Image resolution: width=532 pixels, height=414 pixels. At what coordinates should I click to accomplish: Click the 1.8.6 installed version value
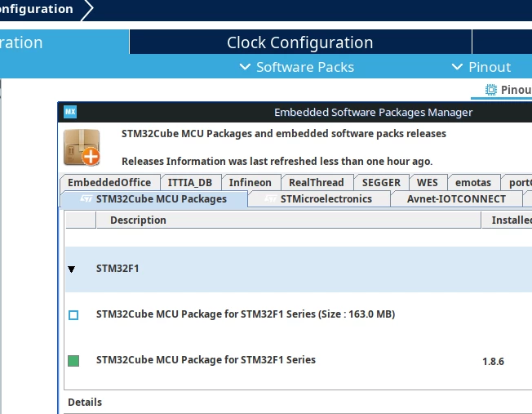click(494, 362)
